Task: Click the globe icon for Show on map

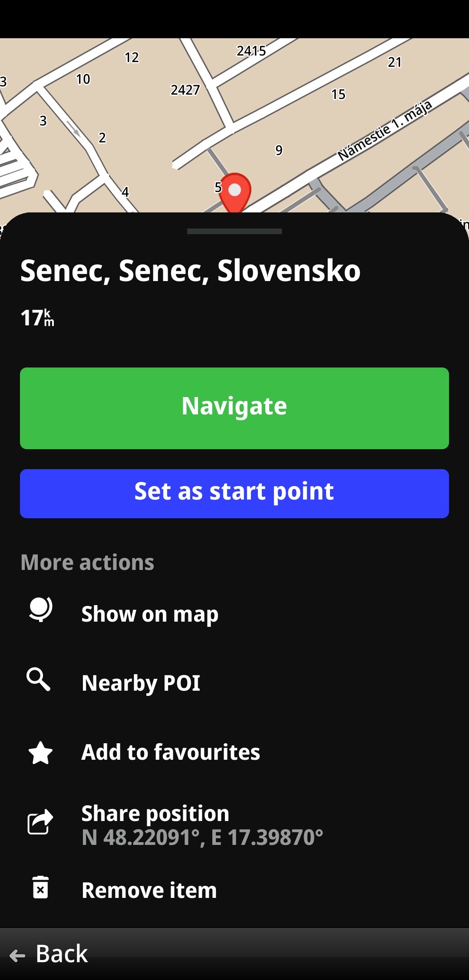Action: (x=40, y=610)
